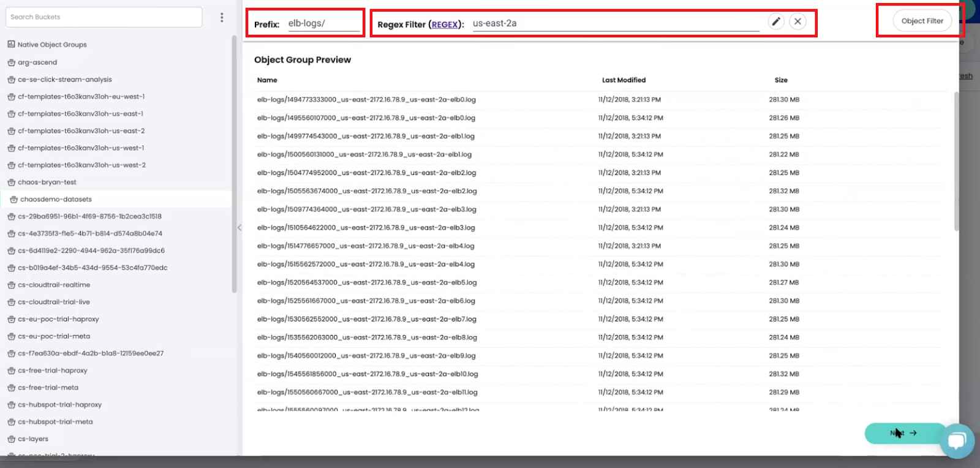Click the bucket icon beside cs-eu-poc-trial-haproxy
This screenshot has width=980, height=468.
pos(11,319)
